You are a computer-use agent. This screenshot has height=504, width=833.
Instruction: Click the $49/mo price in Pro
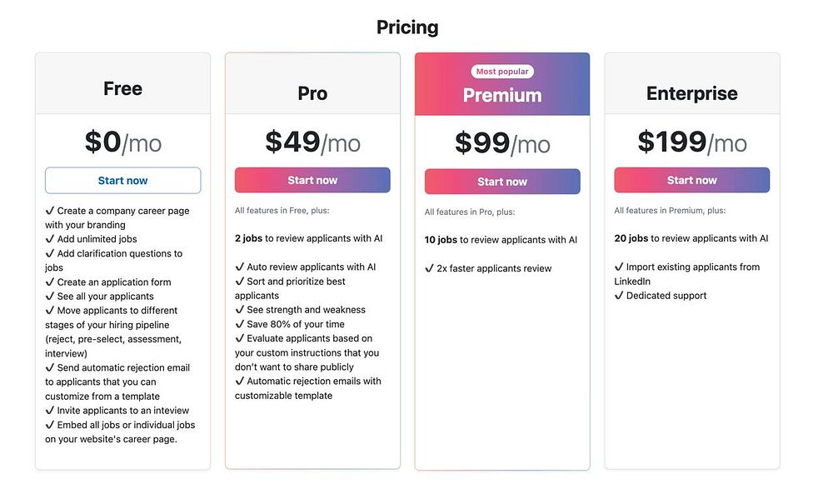tap(312, 142)
